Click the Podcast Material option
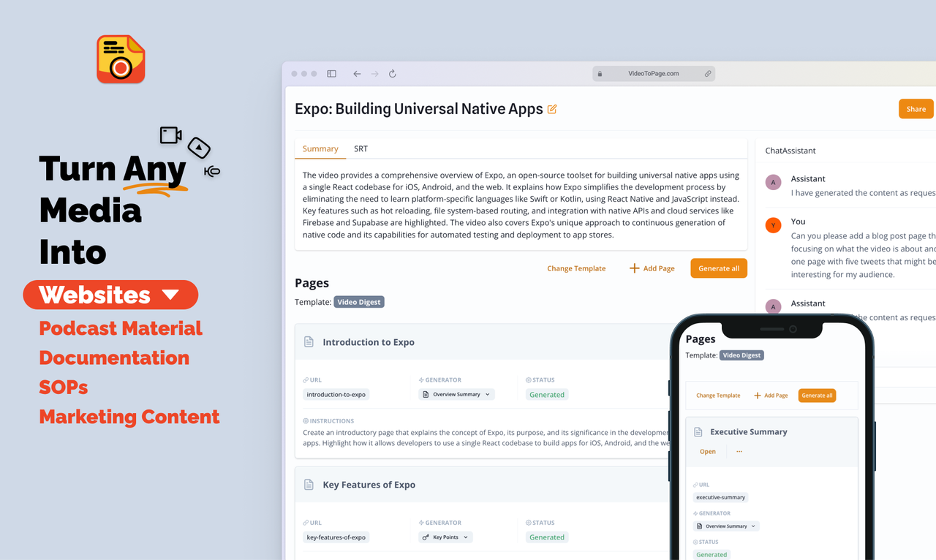This screenshot has width=936, height=560. 121,328
